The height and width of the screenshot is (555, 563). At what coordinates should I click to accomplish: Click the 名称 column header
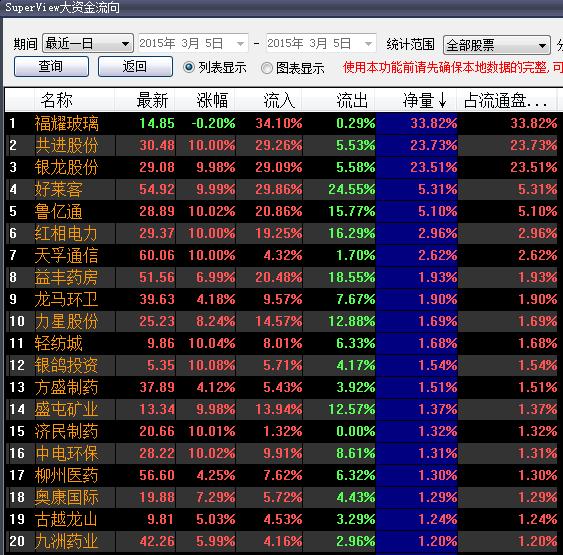57,100
